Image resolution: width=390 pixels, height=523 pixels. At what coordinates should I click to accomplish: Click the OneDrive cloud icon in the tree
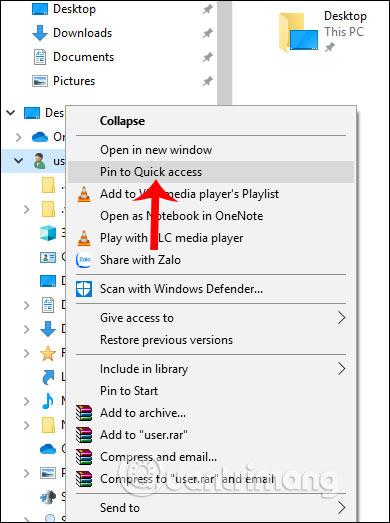(40, 137)
